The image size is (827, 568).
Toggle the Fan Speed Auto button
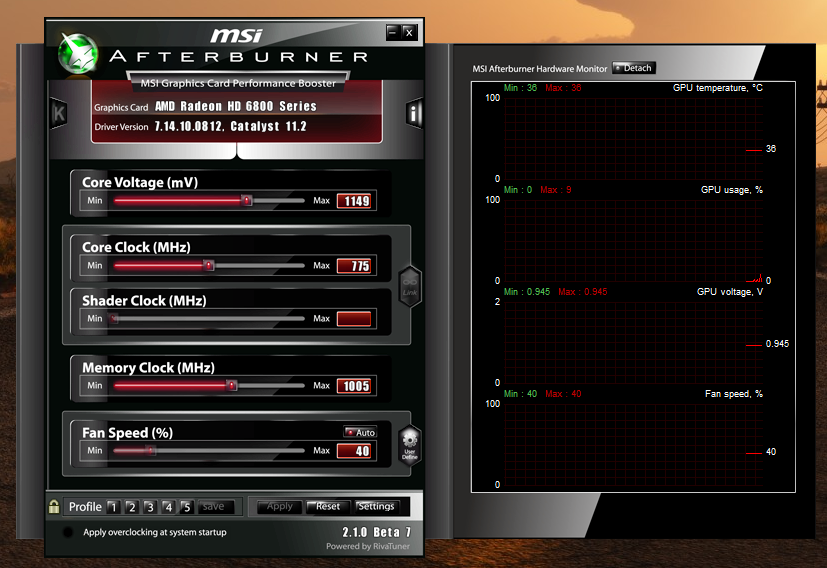[x=360, y=432]
